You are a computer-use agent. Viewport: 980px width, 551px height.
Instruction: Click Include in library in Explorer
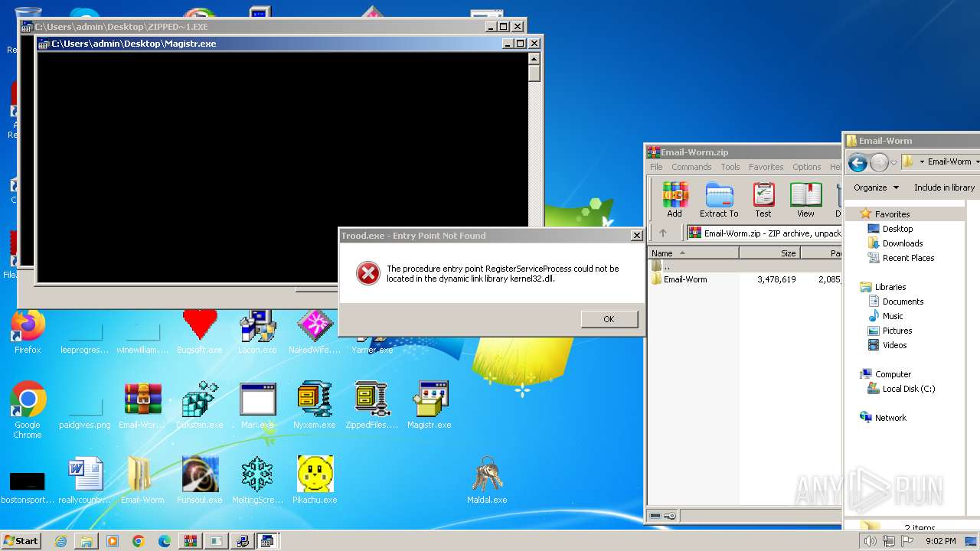(x=944, y=187)
